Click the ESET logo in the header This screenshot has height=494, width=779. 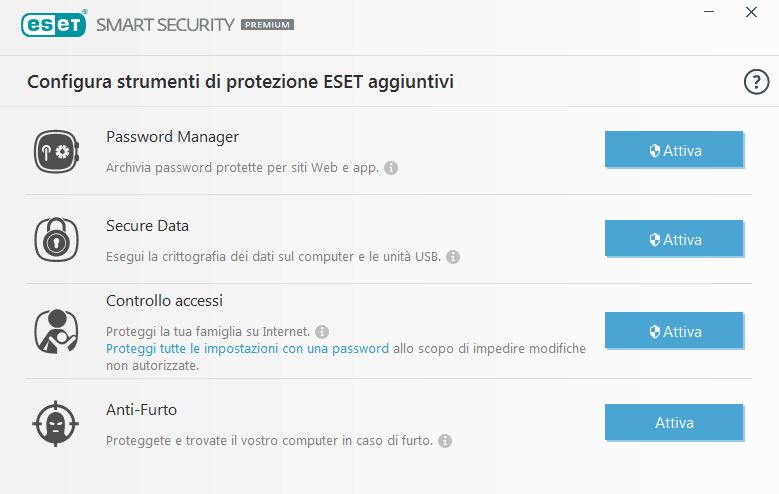point(53,24)
